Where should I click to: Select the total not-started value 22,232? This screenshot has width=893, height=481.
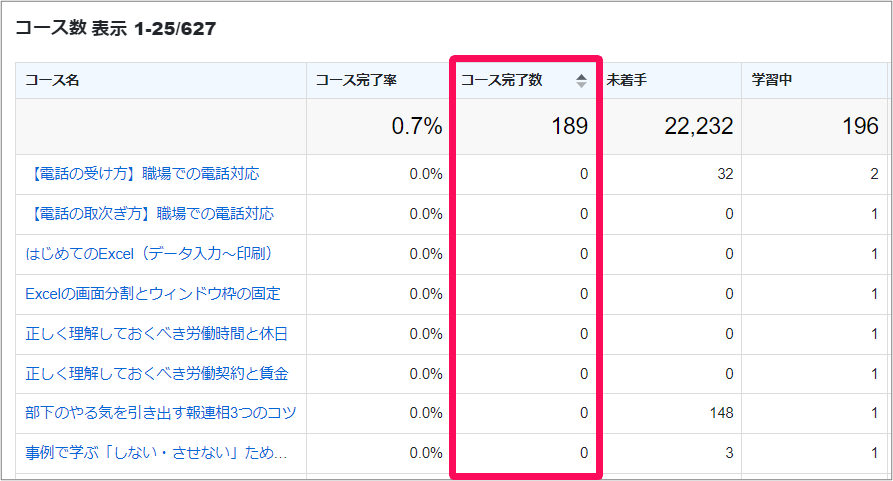coord(699,126)
